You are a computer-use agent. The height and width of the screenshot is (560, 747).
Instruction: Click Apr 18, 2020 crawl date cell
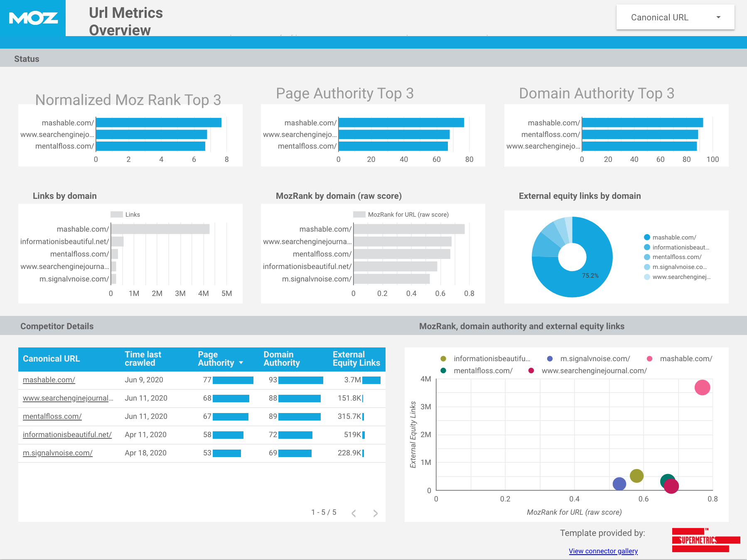[x=145, y=453]
